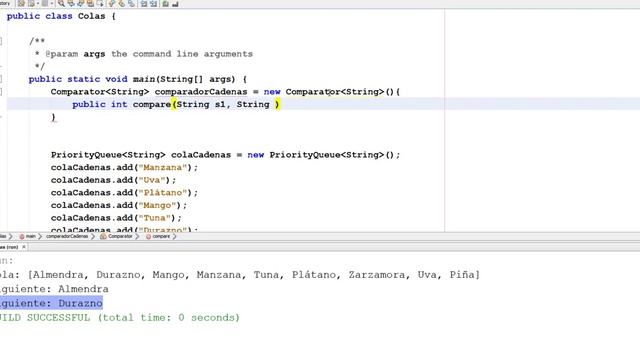Screen dimensions: 640x360
Task: Click the '@param args' comment line
Action: [x=144, y=54]
